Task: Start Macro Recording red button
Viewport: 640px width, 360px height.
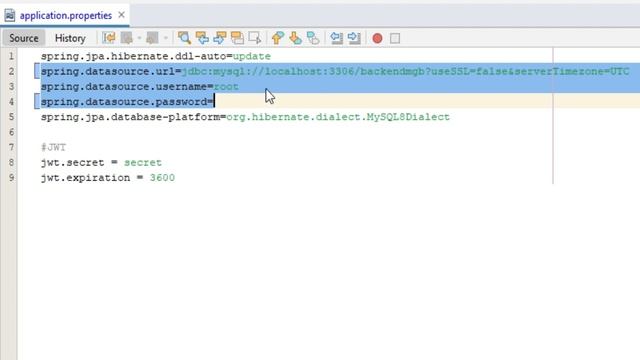Action: (377, 38)
